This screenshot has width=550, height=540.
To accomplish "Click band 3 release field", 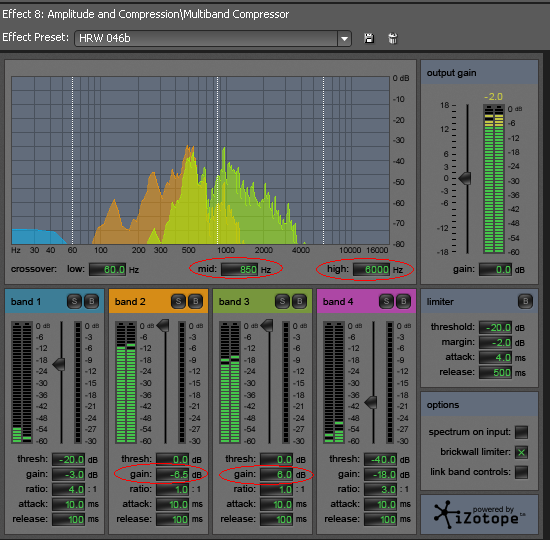I will point(276,519).
